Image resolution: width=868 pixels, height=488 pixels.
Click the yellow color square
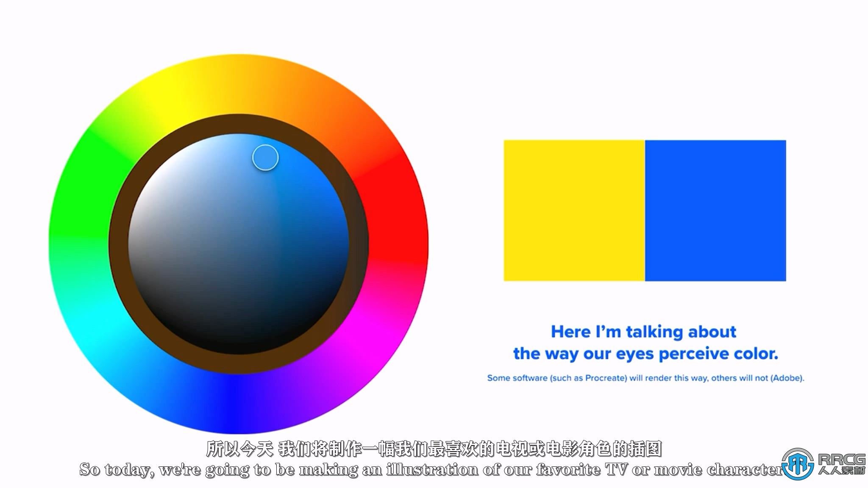574,211
